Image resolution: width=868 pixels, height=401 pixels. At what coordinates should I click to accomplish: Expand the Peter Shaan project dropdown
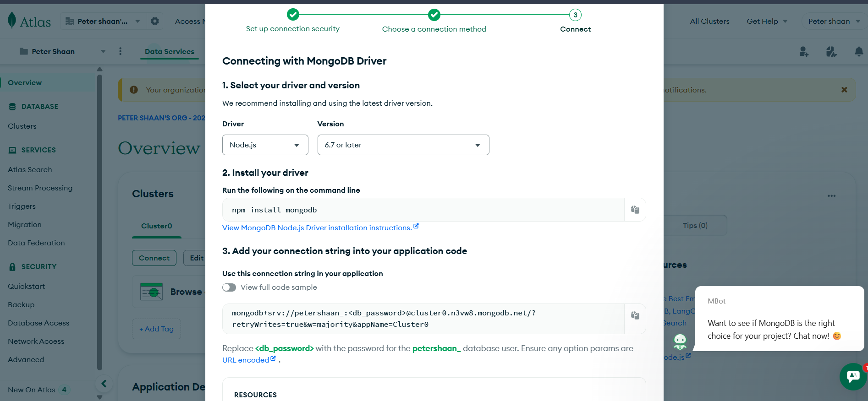pyautogui.click(x=62, y=51)
